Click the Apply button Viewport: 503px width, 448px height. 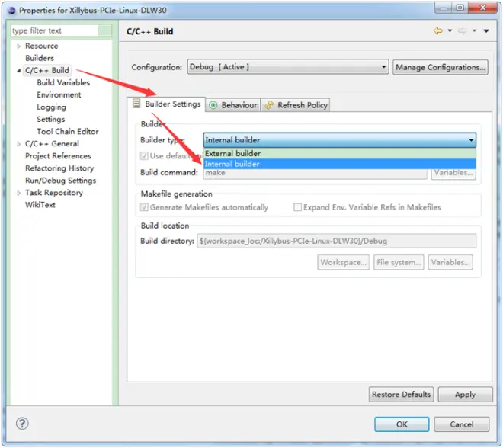point(465,395)
